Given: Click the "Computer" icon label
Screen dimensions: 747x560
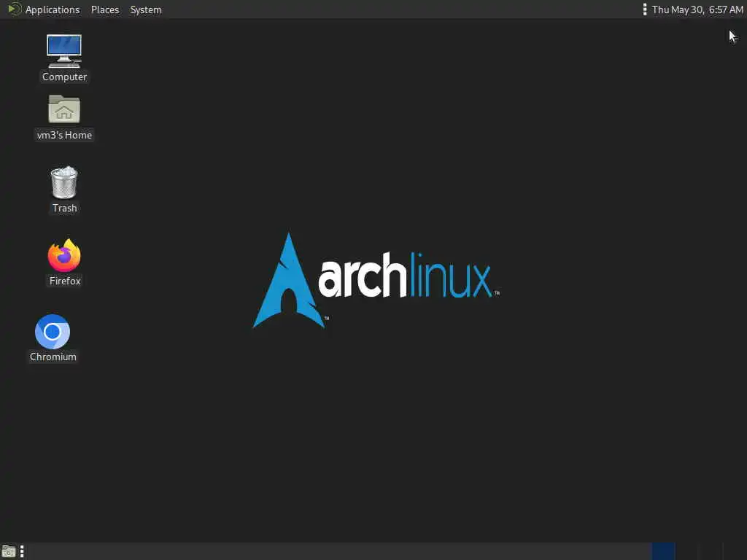Looking at the screenshot, I should coord(64,77).
